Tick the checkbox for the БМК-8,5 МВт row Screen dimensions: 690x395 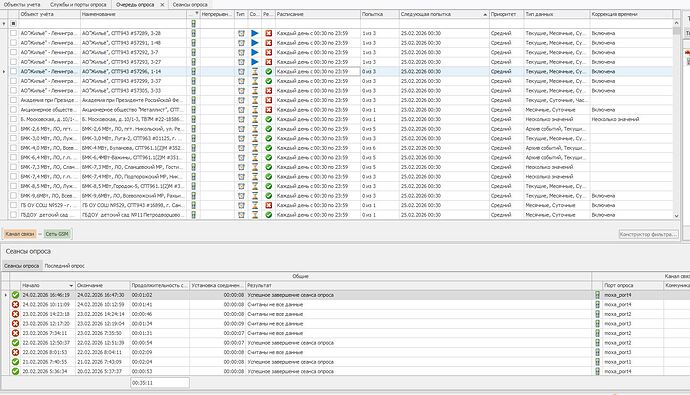point(14,187)
